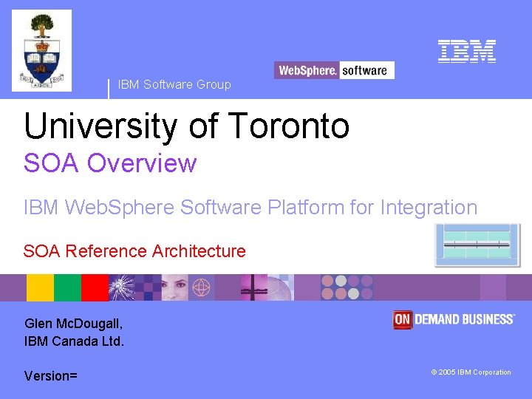Click the '© 2005 IBM Corporation' copyright notice
The height and width of the screenshot is (399, 532).
471,372
